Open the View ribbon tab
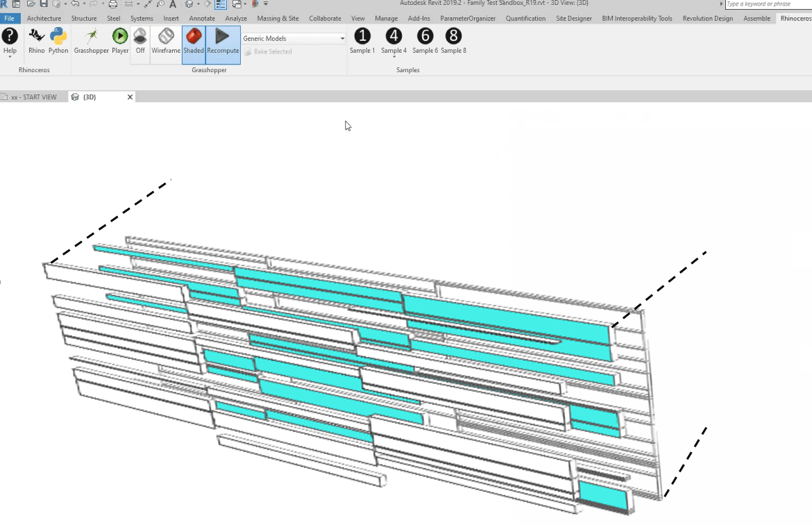 coord(358,18)
